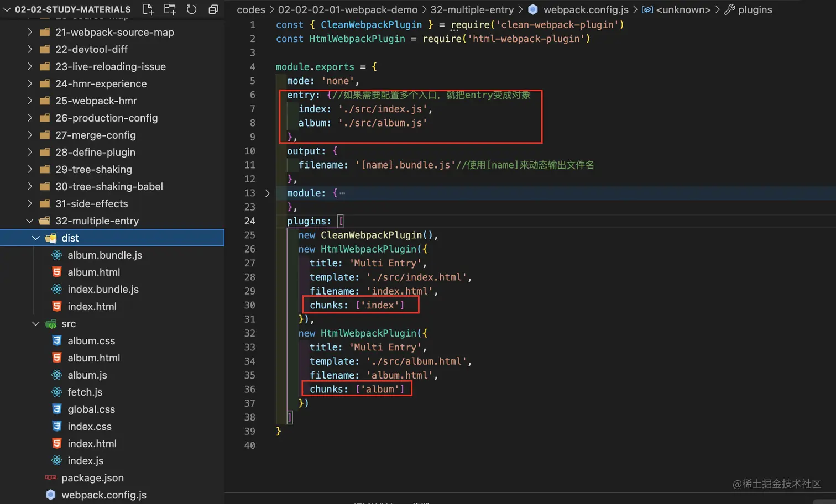Click the open folder icon beside dist
This screenshot has width=836, height=504.
[x=50, y=238]
